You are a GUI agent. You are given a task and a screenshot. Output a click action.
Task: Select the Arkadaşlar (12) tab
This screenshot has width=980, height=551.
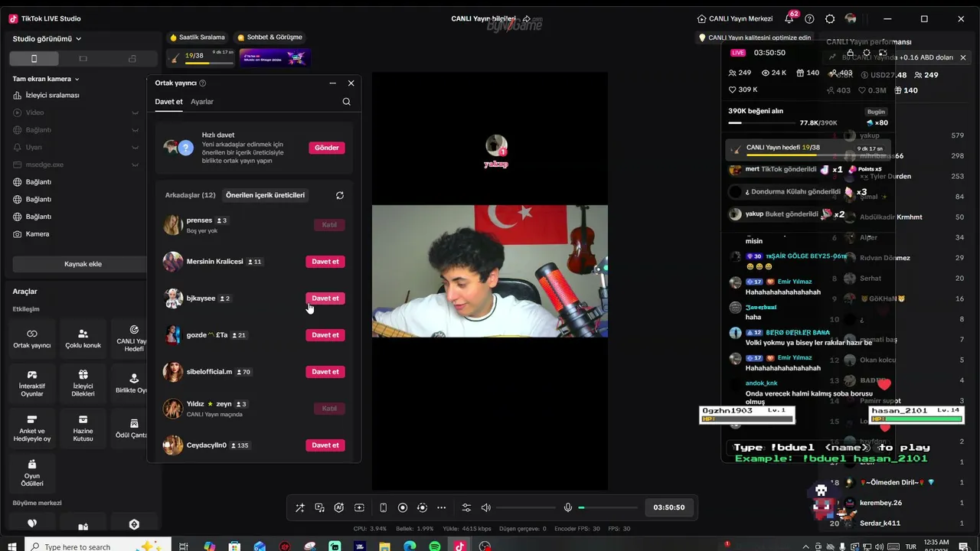(x=191, y=195)
